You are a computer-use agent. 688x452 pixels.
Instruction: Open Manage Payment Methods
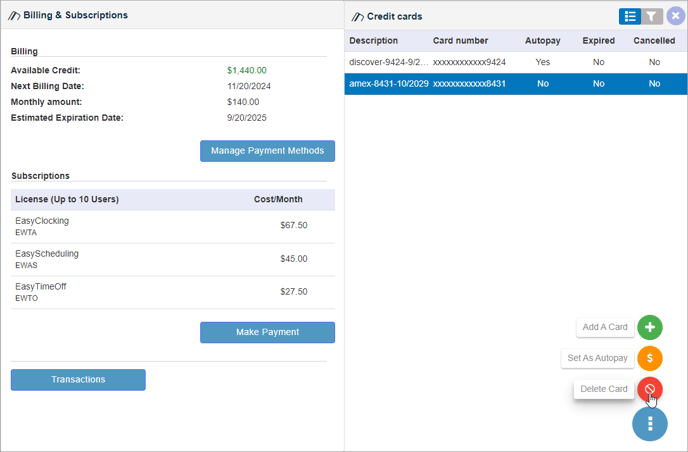tap(267, 151)
